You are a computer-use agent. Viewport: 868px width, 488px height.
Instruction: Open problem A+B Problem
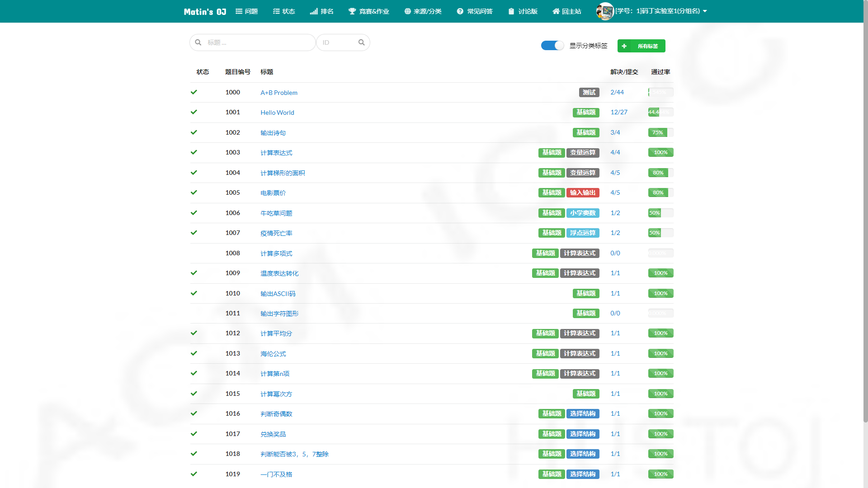point(279,93)
